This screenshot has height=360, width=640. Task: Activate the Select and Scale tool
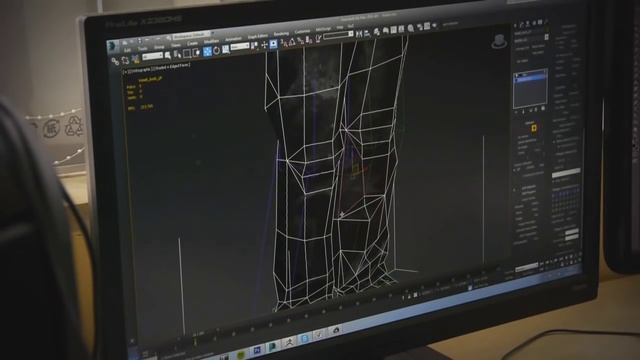[x=225, y=49]
